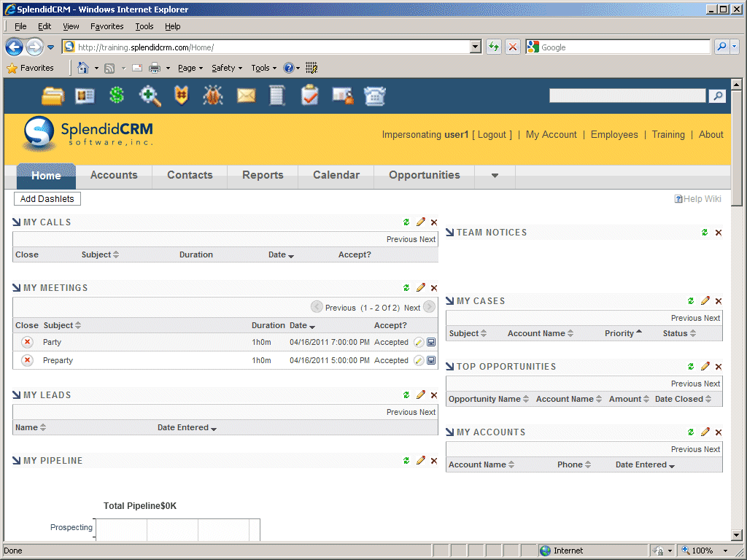
Task: Remove the Team Notices dashlet
Action: [719, 233]
